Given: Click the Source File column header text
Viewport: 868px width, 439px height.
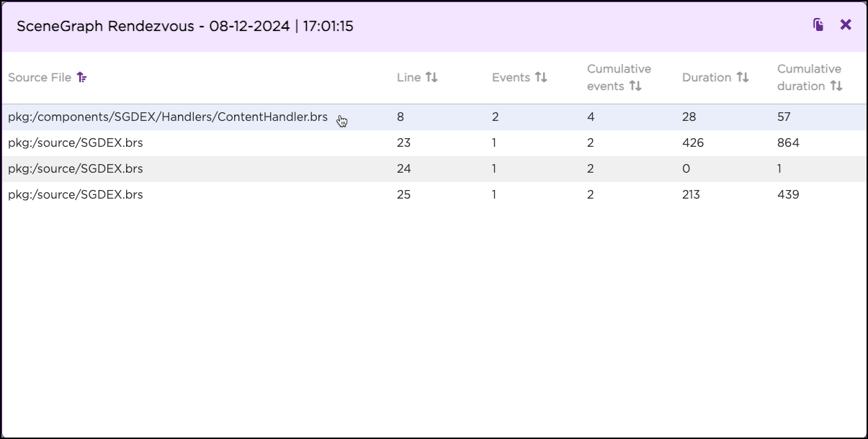Looking at the screenshot, I should click(40, 78).
